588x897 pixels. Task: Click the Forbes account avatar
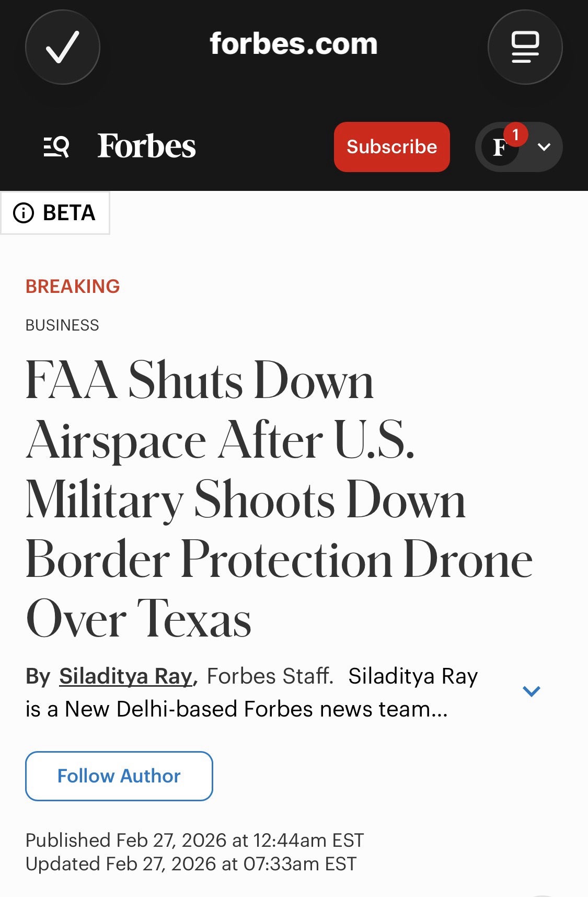click(x=500, y=148)
